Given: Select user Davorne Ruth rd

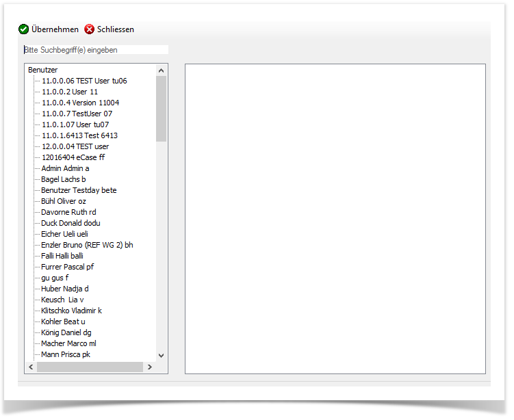Looking at the screenshot, I should point(68,212).
